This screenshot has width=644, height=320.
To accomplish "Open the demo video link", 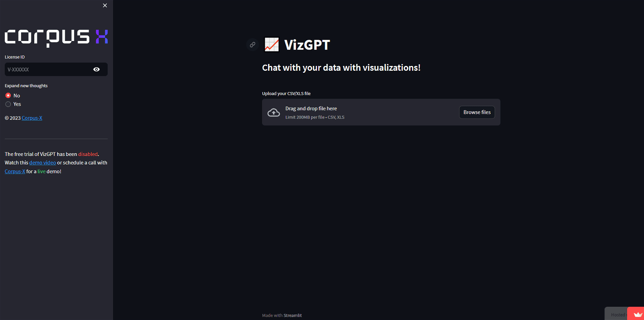I will 42,162.
